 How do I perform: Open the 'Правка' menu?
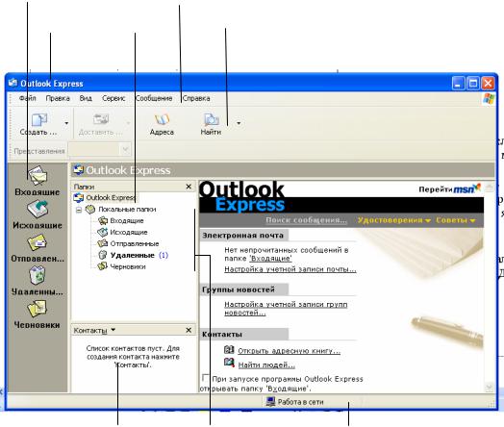[x=58, y=98]
